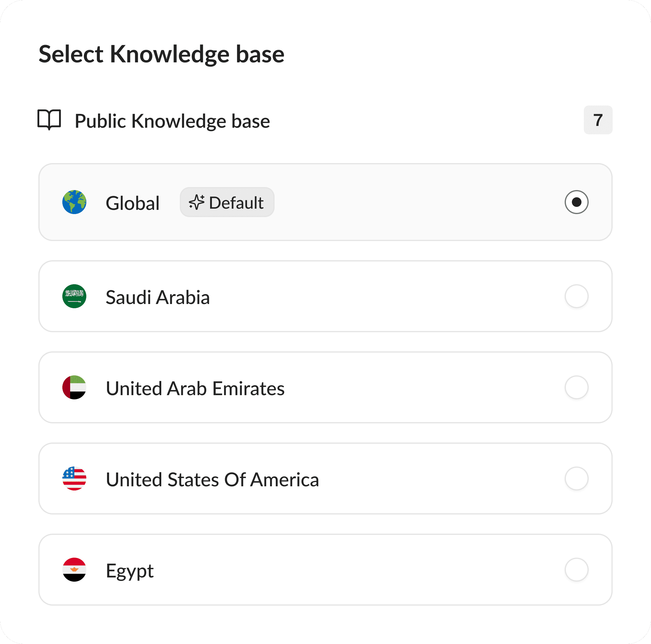Click the sparkle icon in Default badge
Viewport: 651px width, 644px height.
pos(196,202)
